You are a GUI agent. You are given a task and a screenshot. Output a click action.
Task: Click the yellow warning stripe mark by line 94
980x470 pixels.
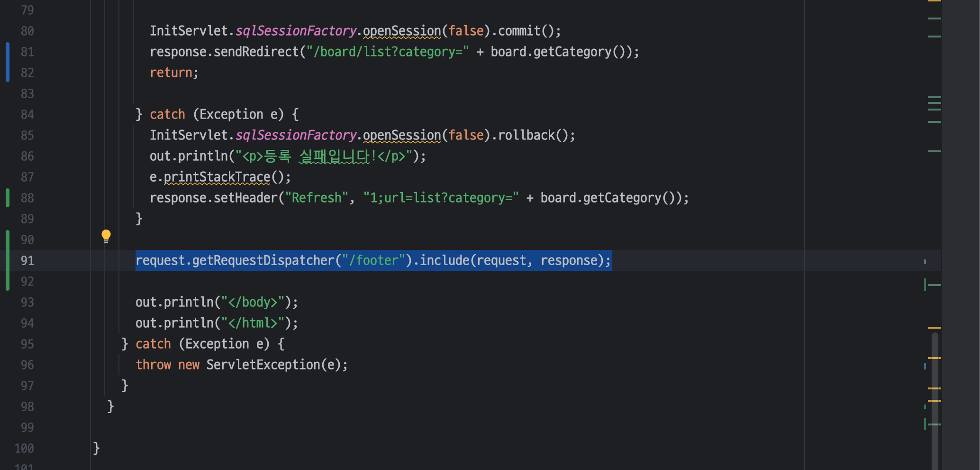[934, 328]
